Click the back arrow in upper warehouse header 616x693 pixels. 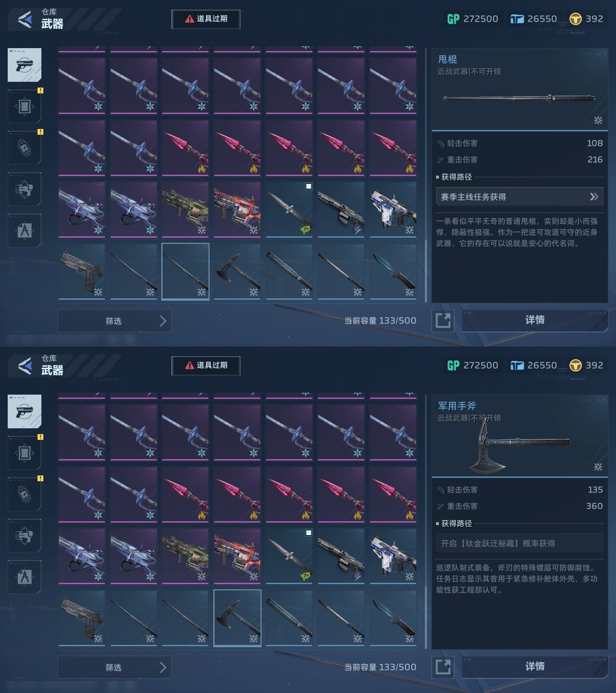[x=25, y=19]
